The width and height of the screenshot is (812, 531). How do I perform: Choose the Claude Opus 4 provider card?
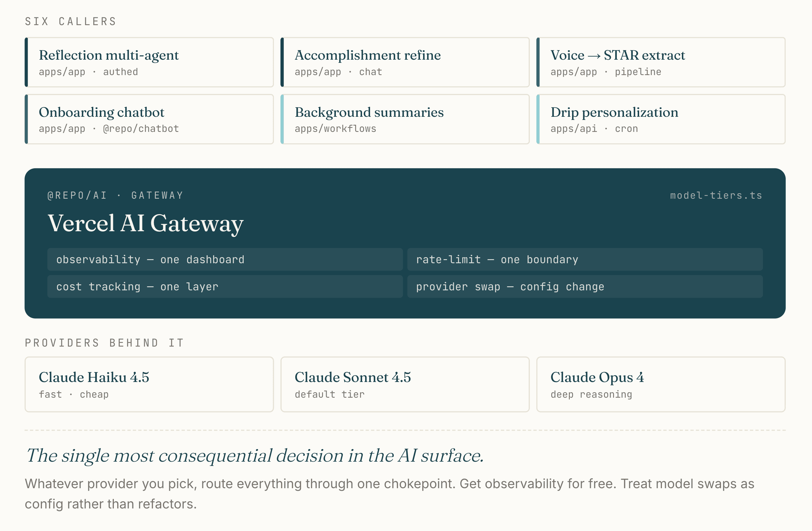661,385
